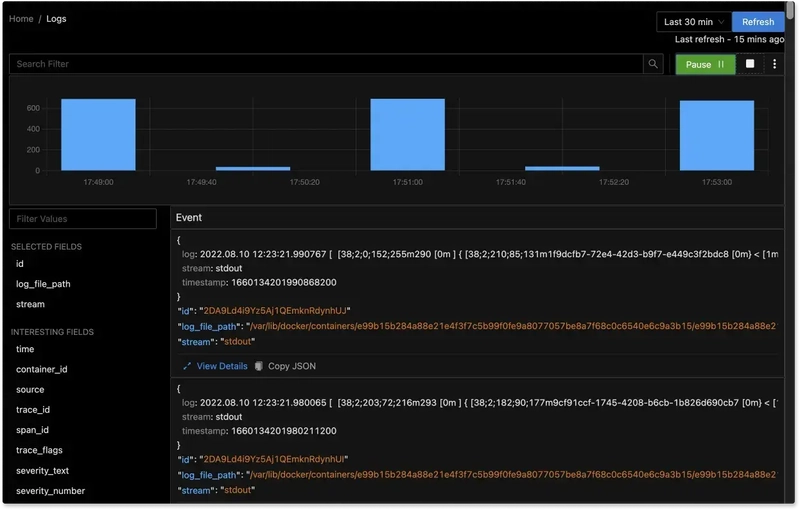Click the id value ending RdynhUJ
The height and width of the screenshot is (510, 800).
point(274,311)
